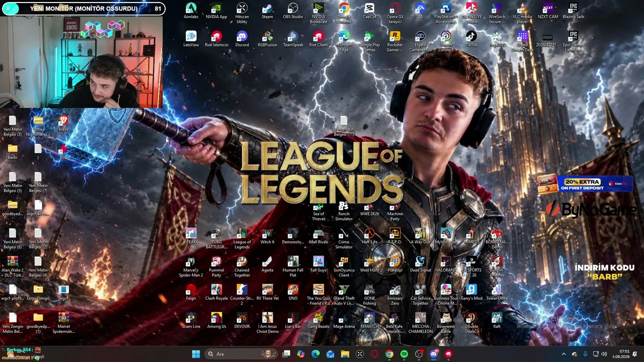The image size is (644, 362).
Task: Open Microsoft Edge from the taskbar
Action: pyautogui.click(x=315, y=354)
